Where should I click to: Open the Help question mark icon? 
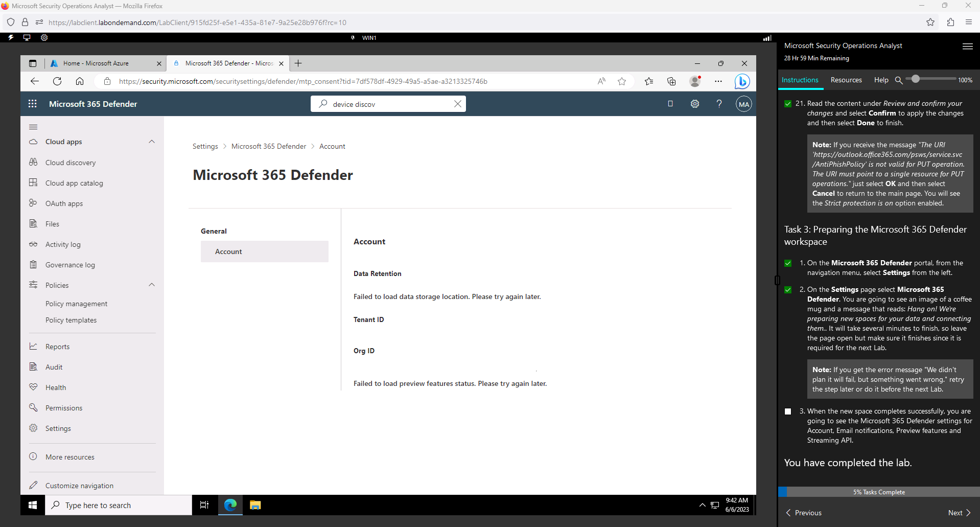click(719, 103)
